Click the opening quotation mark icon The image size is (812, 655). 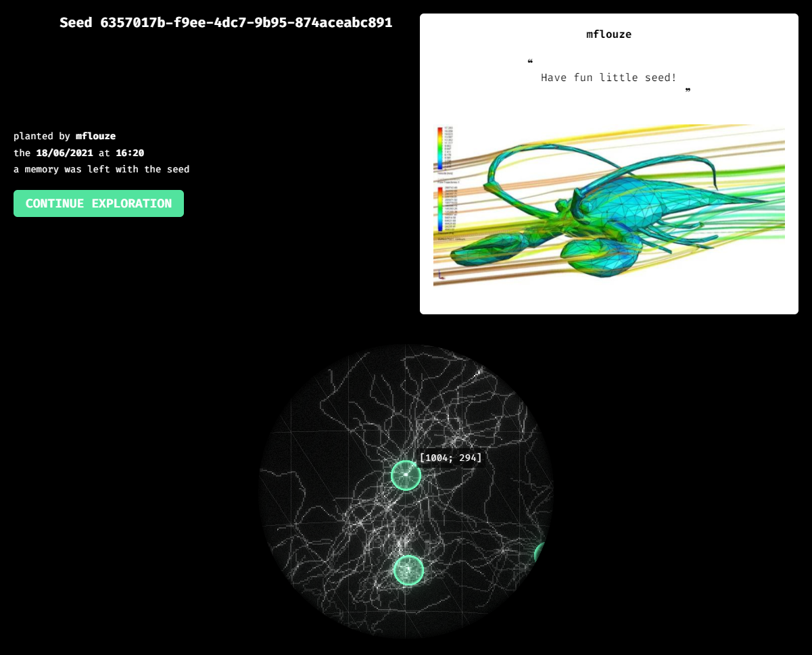(530, 63)
